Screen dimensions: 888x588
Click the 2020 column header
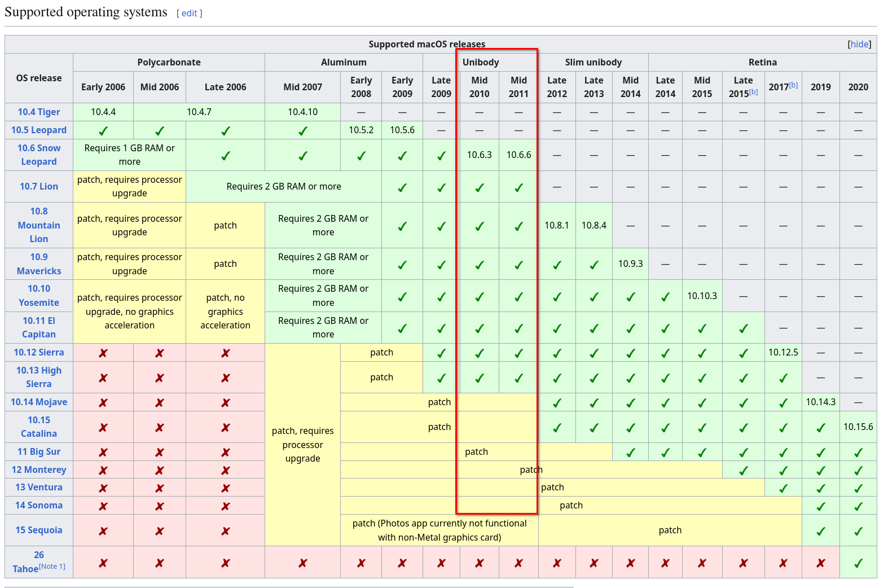(858, 87)
